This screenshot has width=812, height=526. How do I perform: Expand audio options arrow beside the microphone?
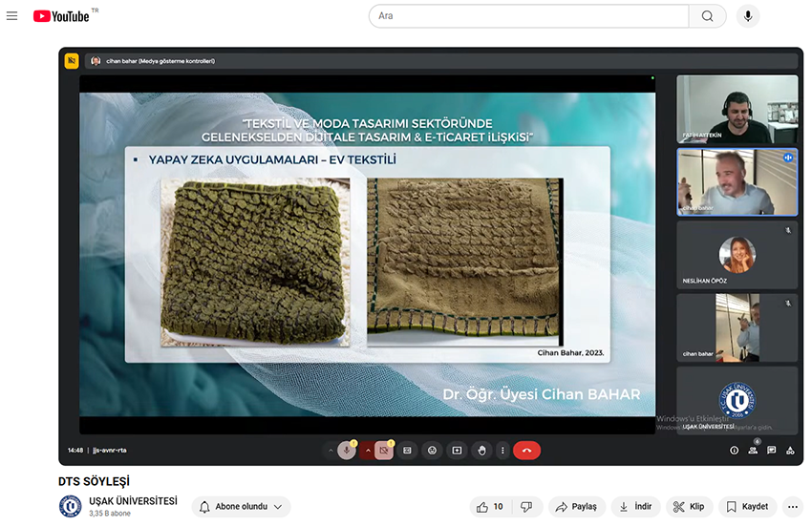(x=331, y=451)
